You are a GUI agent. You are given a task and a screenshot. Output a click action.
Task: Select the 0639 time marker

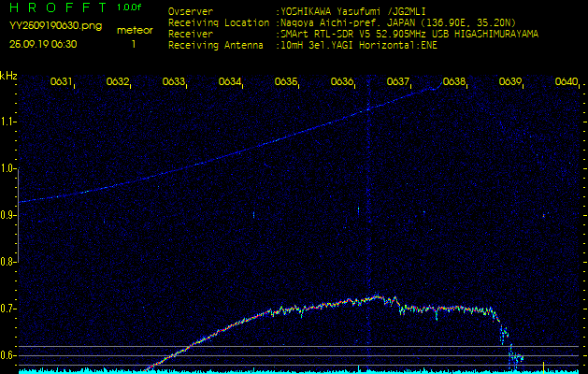click(x=510, y=82)
